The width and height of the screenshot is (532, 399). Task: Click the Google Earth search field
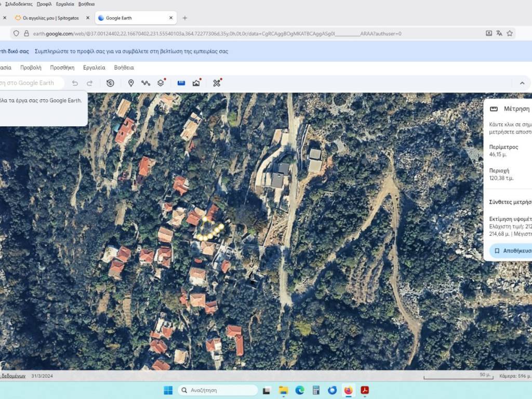(x=31, y=83)
